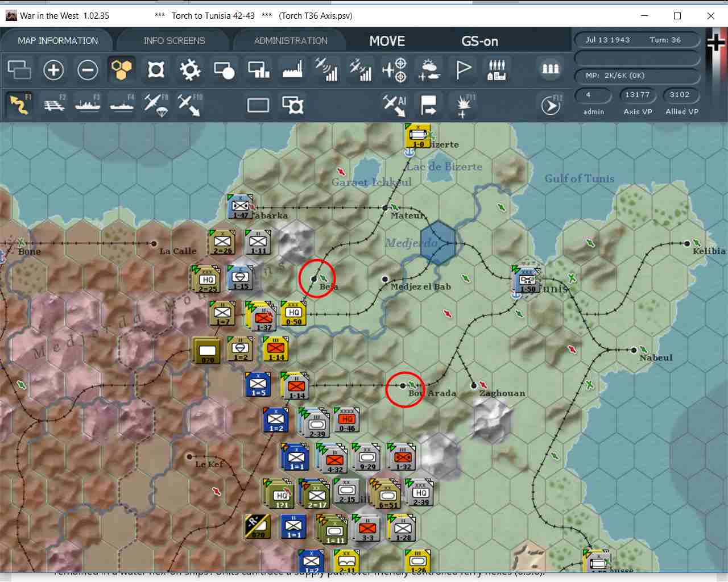
Task: Select F10 air mission mode
Action: tap(190, 105)
